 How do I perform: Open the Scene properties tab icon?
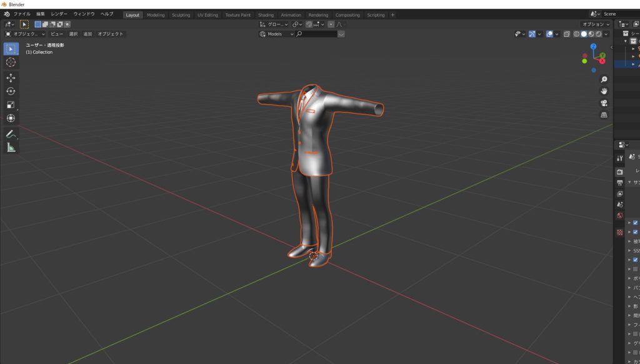pyautogui.click(x=619, y=204)
